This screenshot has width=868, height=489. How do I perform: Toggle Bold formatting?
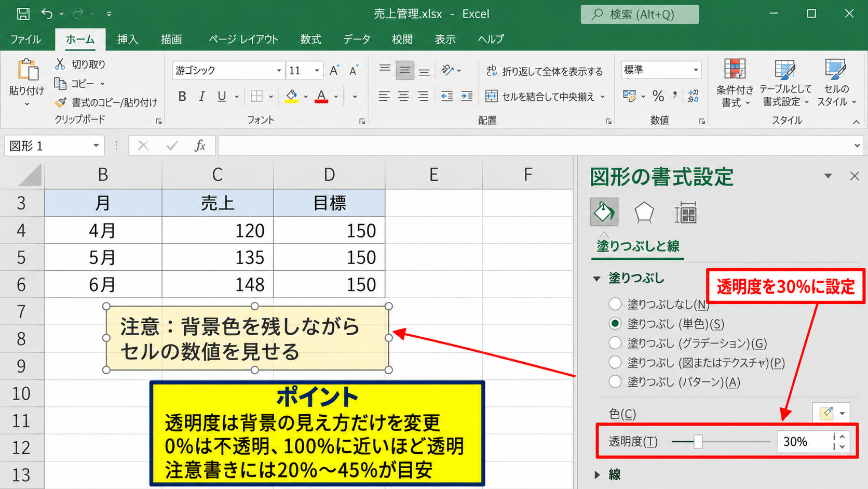tap(182, 96)
